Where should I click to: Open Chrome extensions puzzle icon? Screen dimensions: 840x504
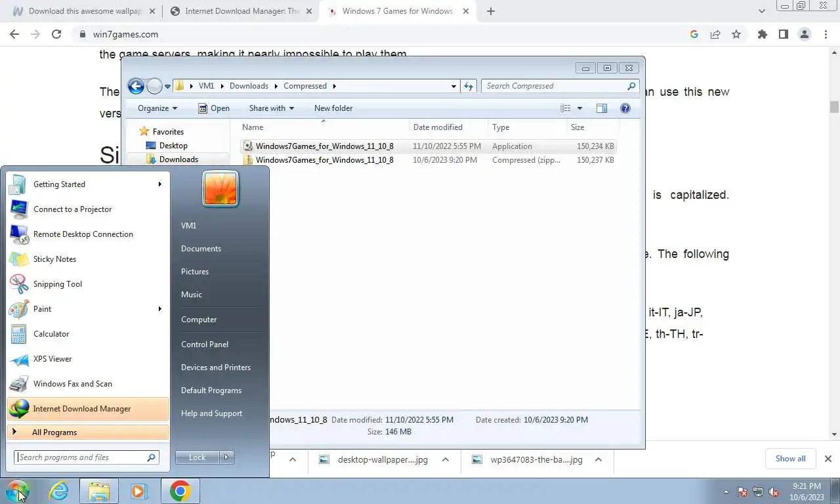point(762,34)
